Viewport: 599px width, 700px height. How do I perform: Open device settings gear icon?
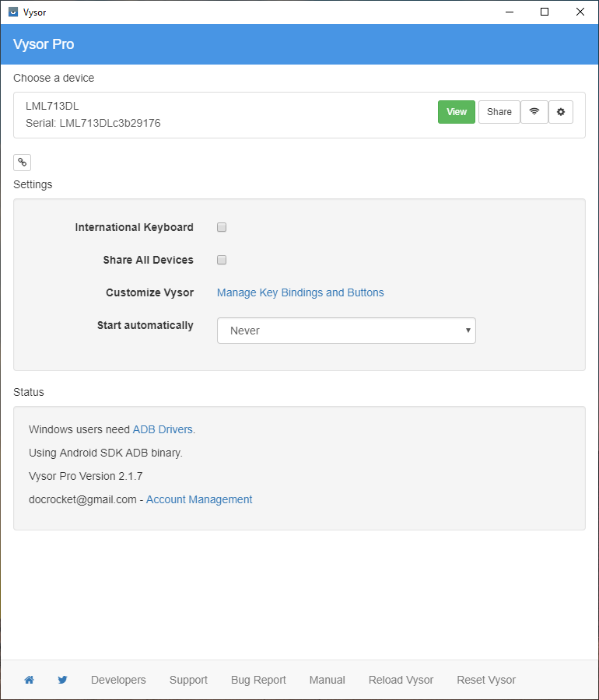click(x=561, y=112)
